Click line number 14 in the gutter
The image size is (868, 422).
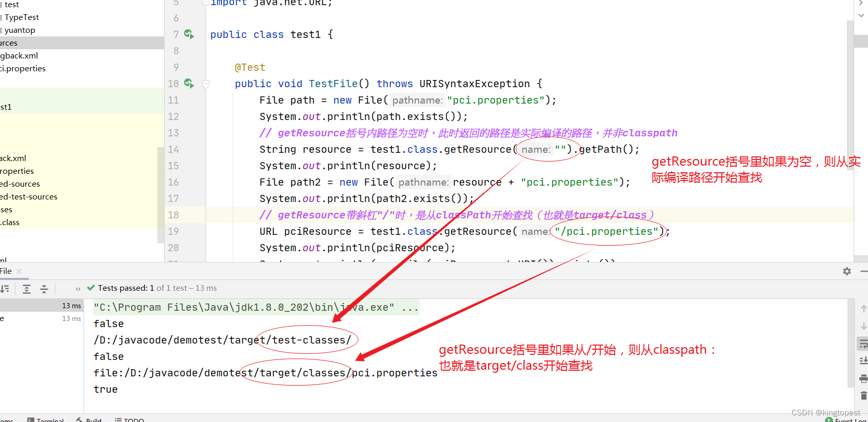pos(173,149)
